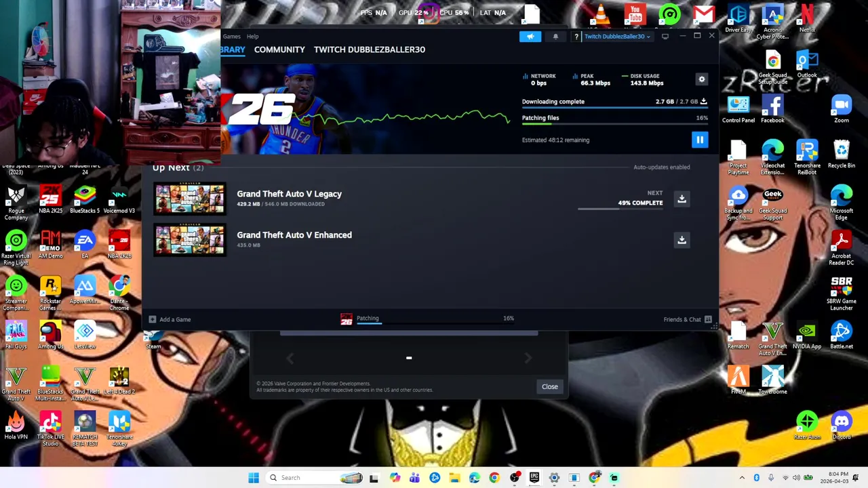Image resolution: width=868 pixels, height=488 pixels.
Task: Close the Steam news dialog
Action: (550, 387)
